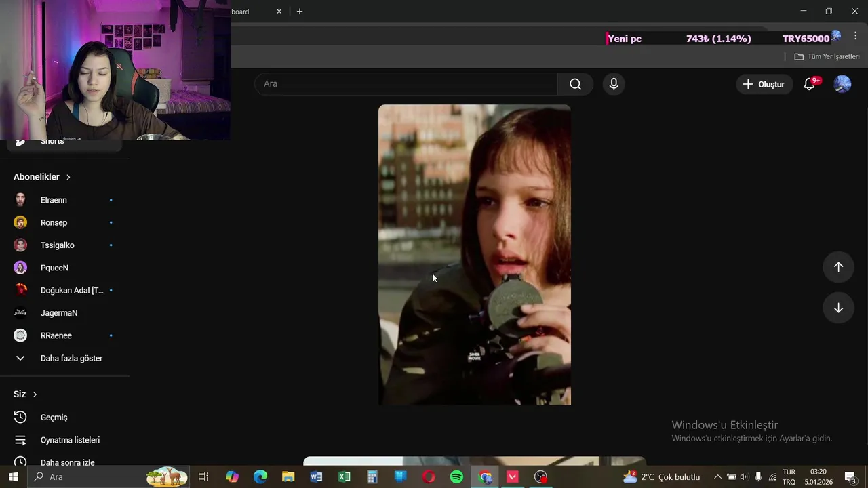Open File Explorer from the taskbar
Viewport: 868px width, 488px height.
[x=288, y=477]
